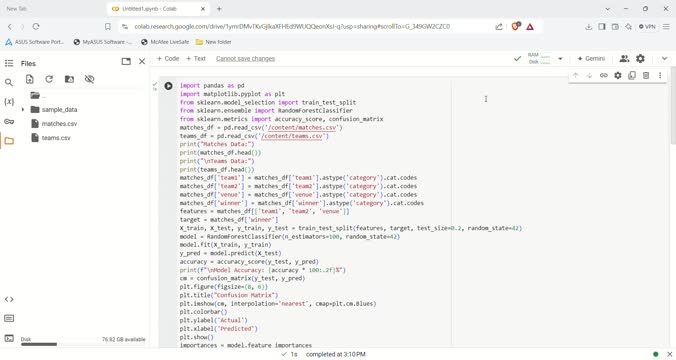Add a new Text cell
The width and height of the screenshot is (676, 360).
coord(196,59)
